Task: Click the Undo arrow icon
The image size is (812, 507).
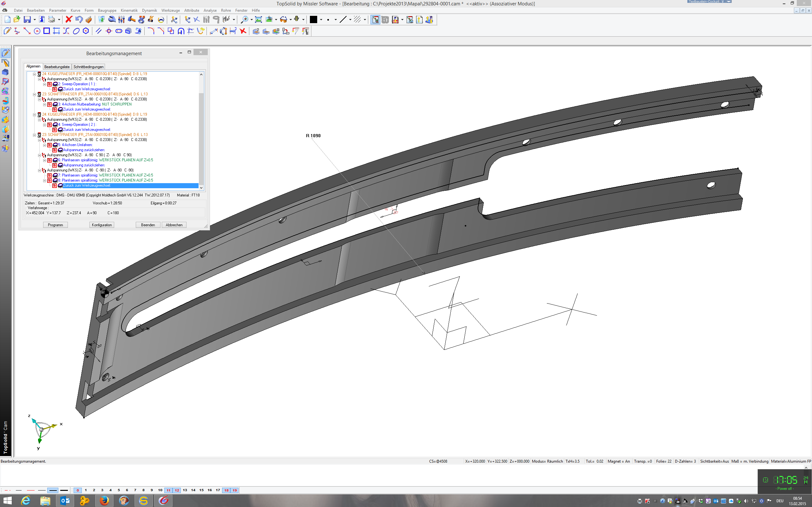Action: [79, 19]
